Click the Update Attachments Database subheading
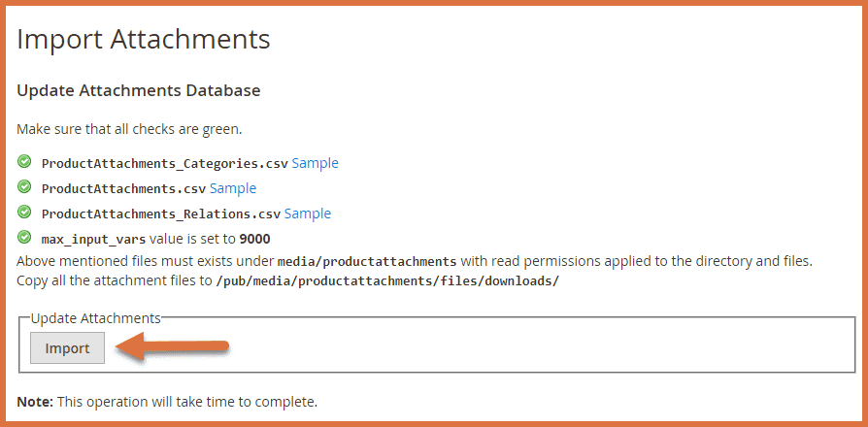The width and height of the screenshot is (868, 427). (x=138, y=91)
